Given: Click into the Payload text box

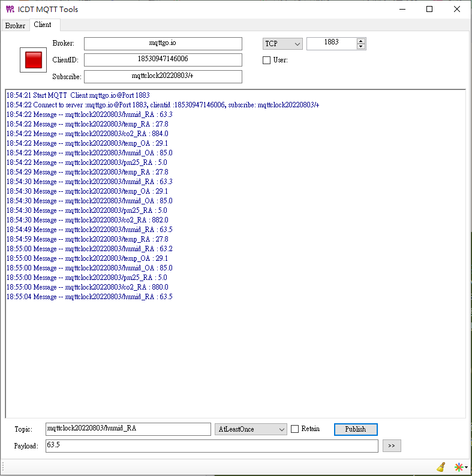Looking at the screenshot, I should pos(211,446).
